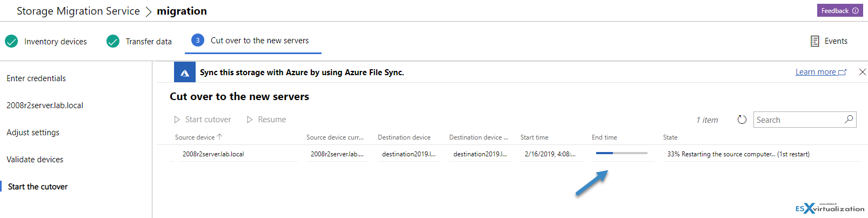Click the Feedback info icon
Image resolution: width=868 pixels, height=218 pixels.
(x=856, y=11)
